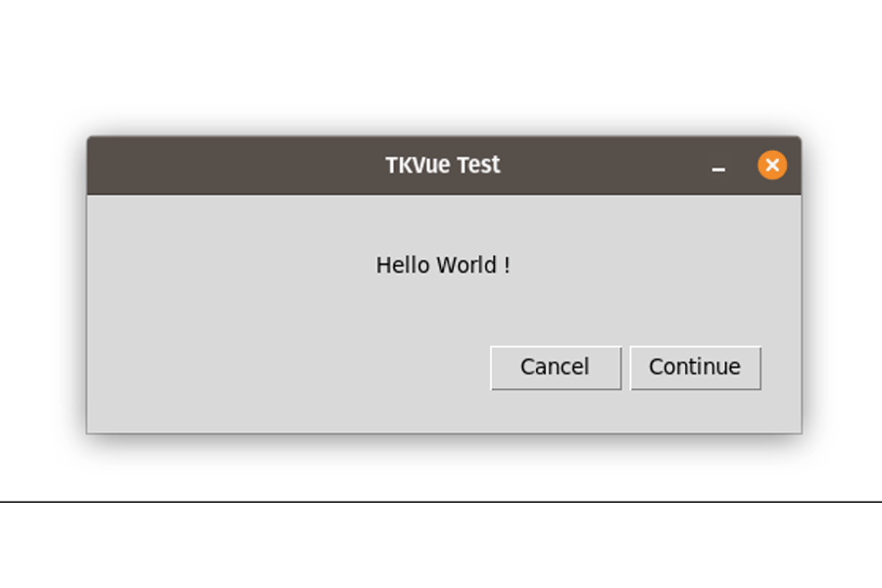Click the dialog body background

[x=245, y=314]
